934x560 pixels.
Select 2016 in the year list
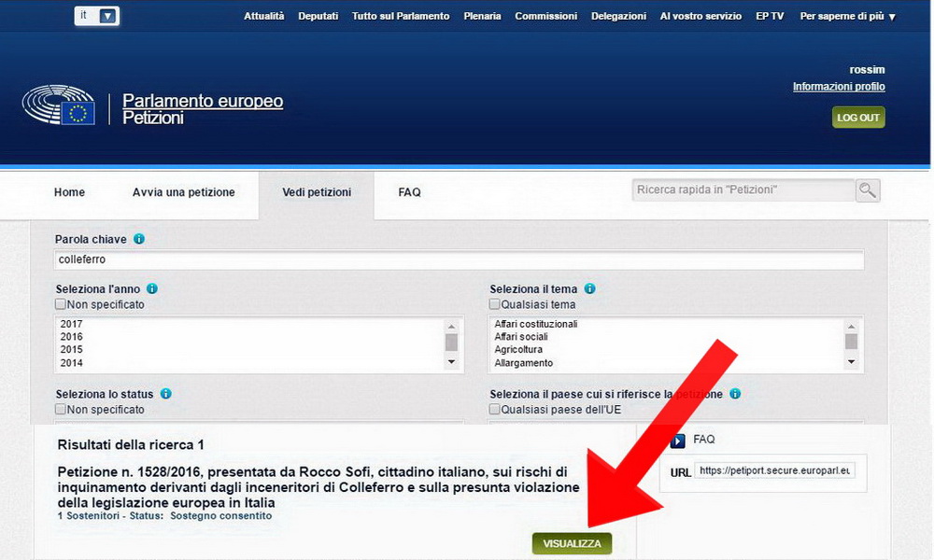(72, 336)
